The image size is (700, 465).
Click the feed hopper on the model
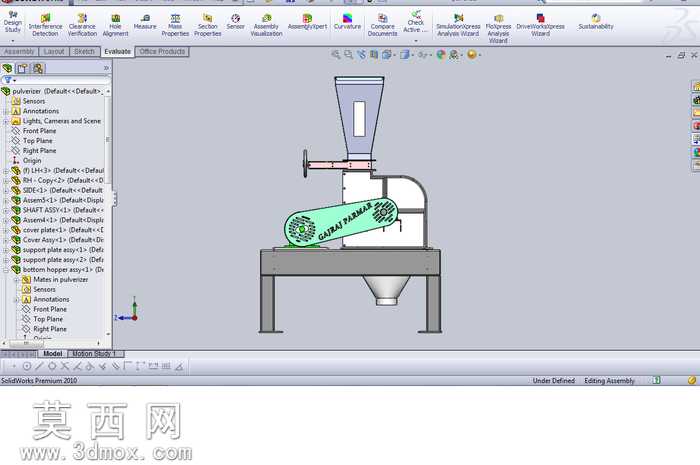pyautogui.click(x=359, y=118)
